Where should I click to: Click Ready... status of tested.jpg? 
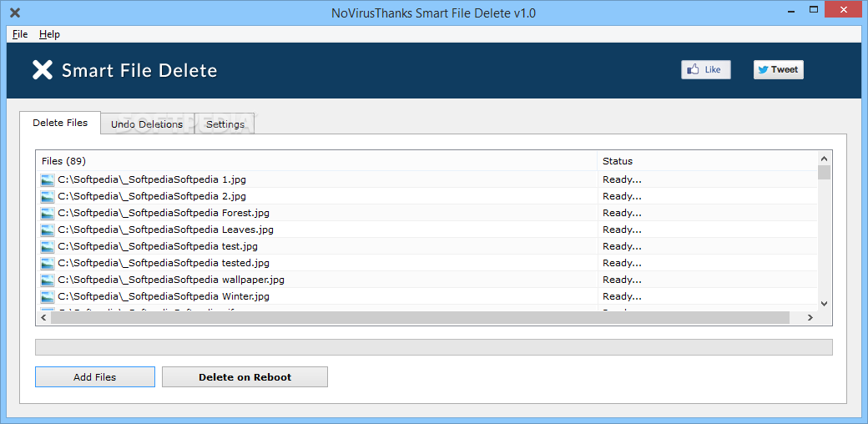pyautogui.click(x=622, y=262)
